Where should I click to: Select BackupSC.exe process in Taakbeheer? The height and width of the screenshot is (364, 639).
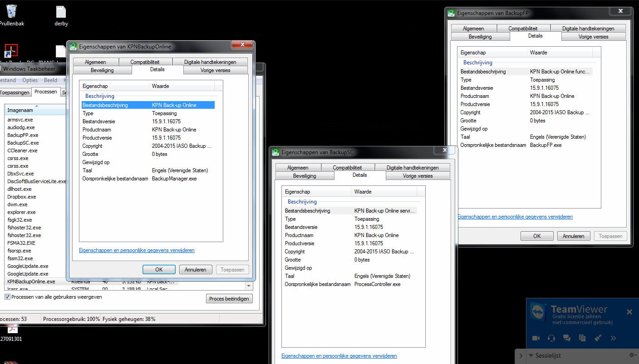23,143
